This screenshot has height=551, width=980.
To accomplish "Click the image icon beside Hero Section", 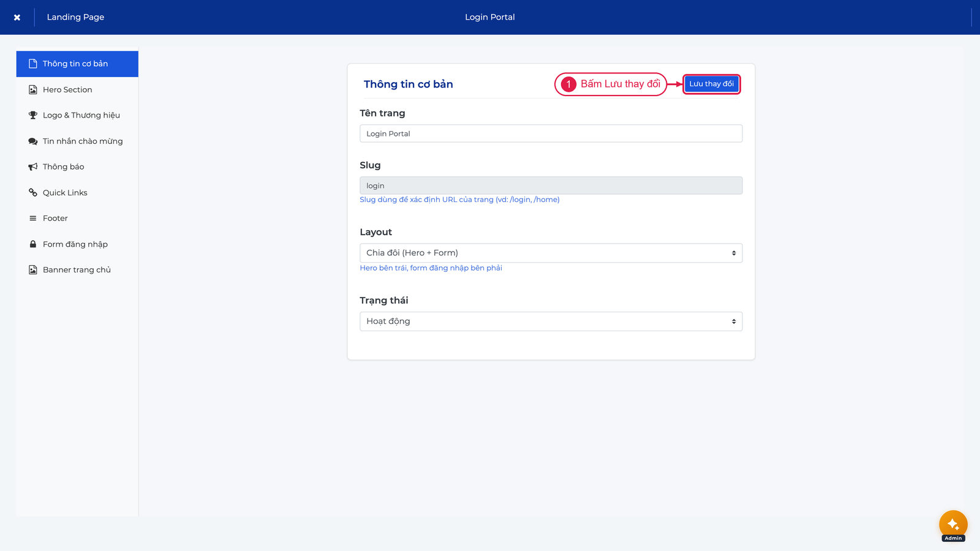I will tap(33, 89).
